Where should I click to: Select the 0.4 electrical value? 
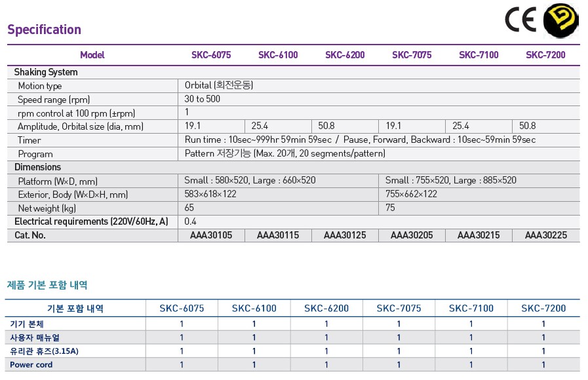(190, 221)
